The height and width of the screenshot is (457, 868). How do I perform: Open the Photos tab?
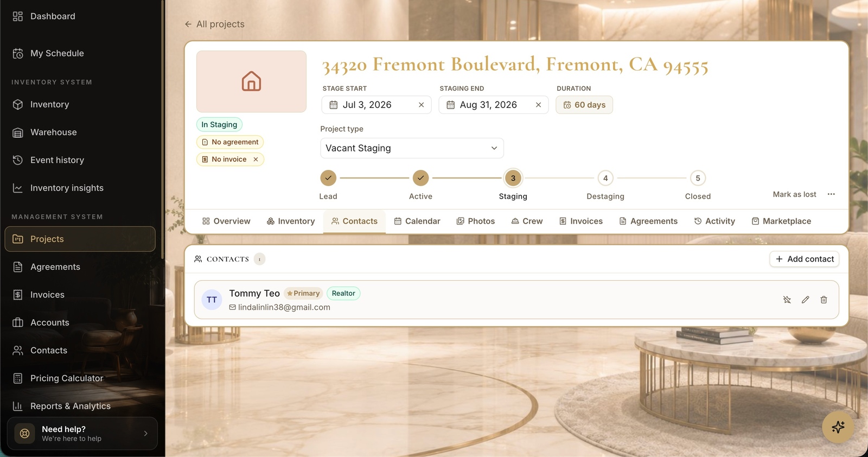pyautogui.click(x=476, y=221)
